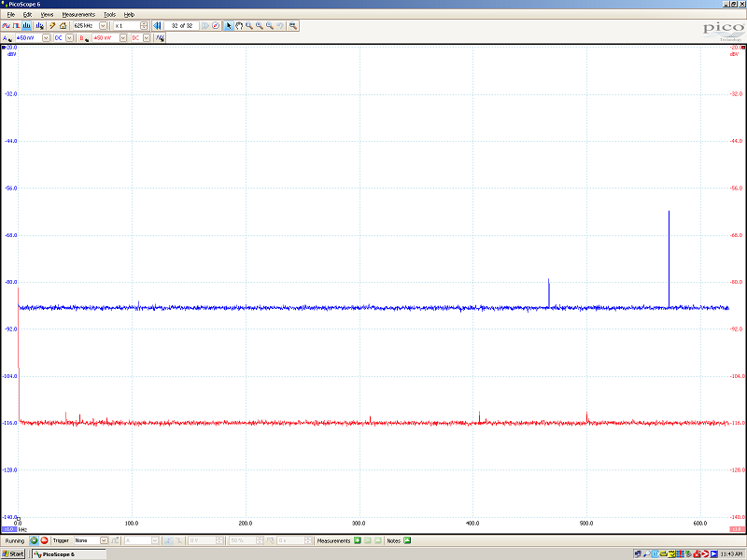Screen dimensions: 747x560
Task: Switch to Scope mode
Action: 6,26
